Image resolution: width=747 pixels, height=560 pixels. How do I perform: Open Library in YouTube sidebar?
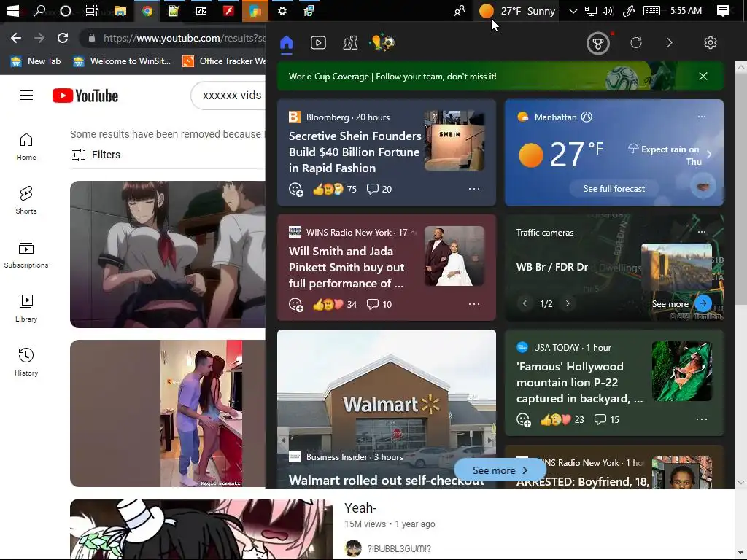pyautogui.click(x=26, y=308)
